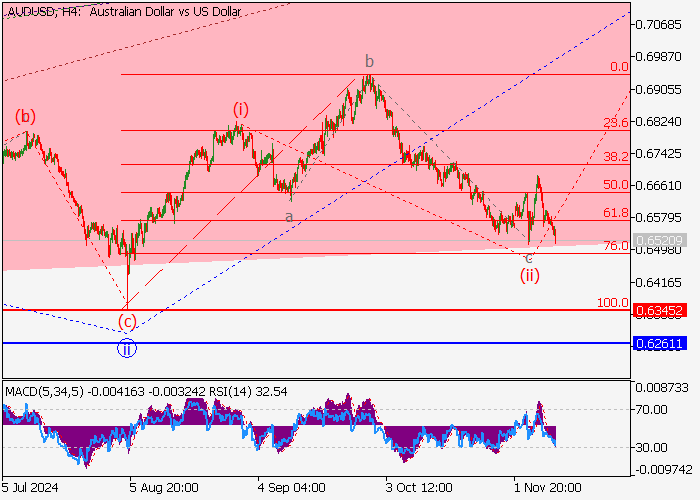Click the indicator axis value -0.009742
700x500 pixels.
coord(664,470)
